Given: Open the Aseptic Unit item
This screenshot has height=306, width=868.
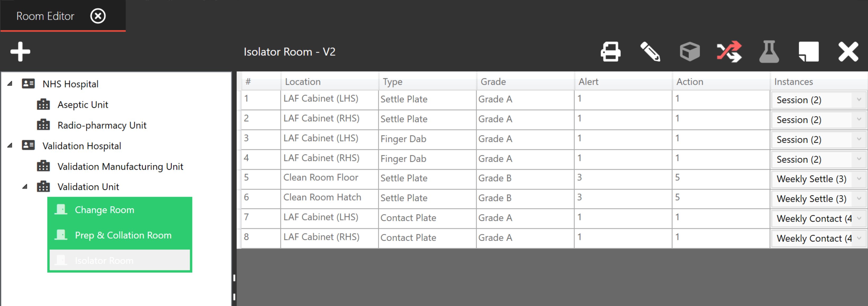Looking at the screenshot, I should [x=83, y=104].
